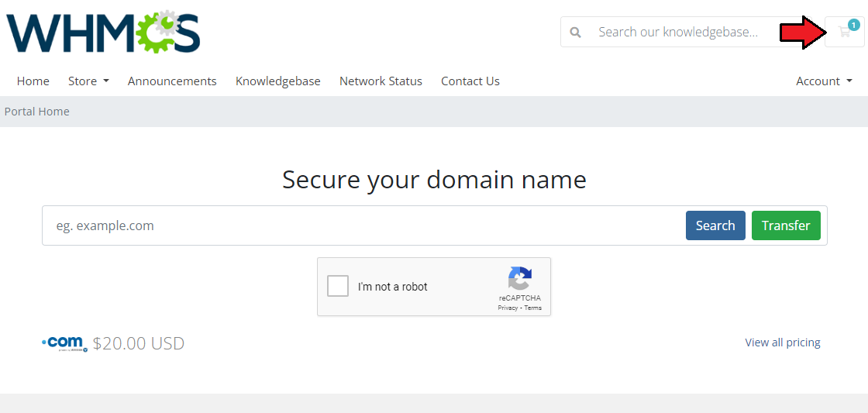Focus the domain name input field
868x413 pixels.
tap(364, 225)
